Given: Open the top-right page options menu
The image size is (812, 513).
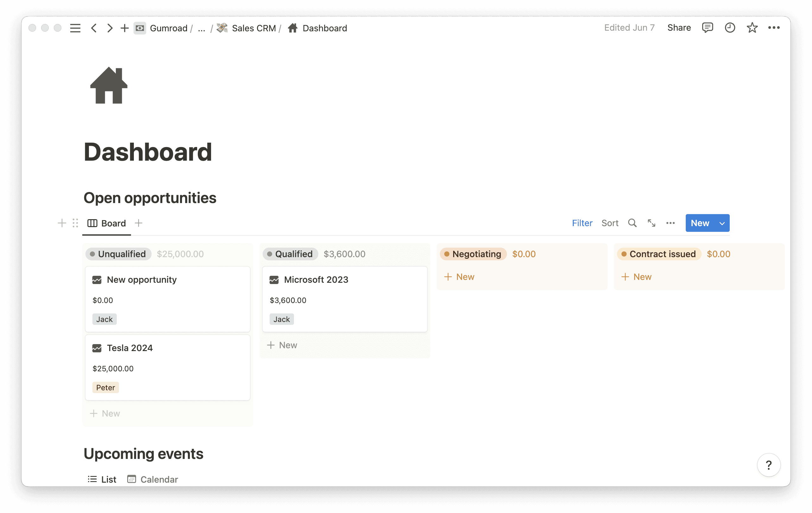Looking at the screenshot, I should point(774,28).
